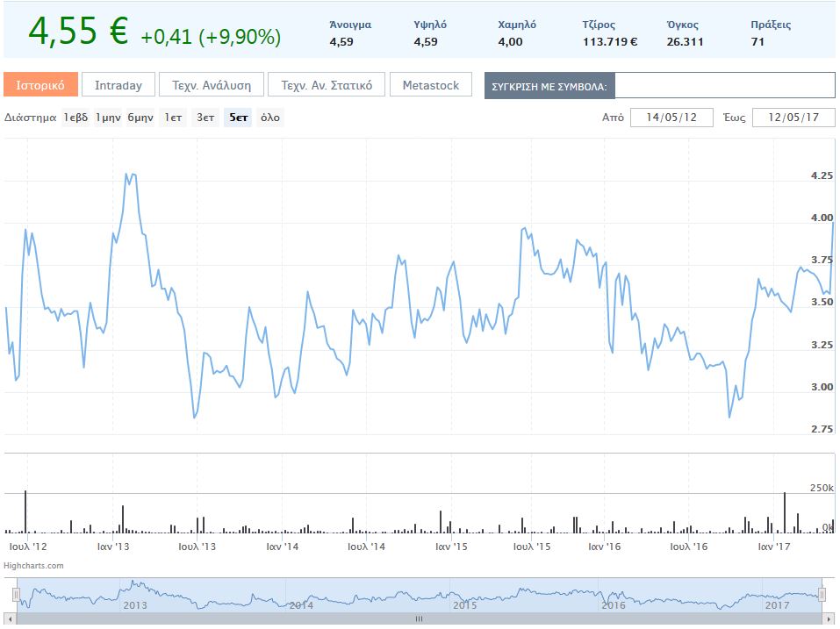The height and width of the screenshot is (629, 840).
Task: Select the Τεχν. Αν. Στατικό tab
Action: [x=327, y=84]
